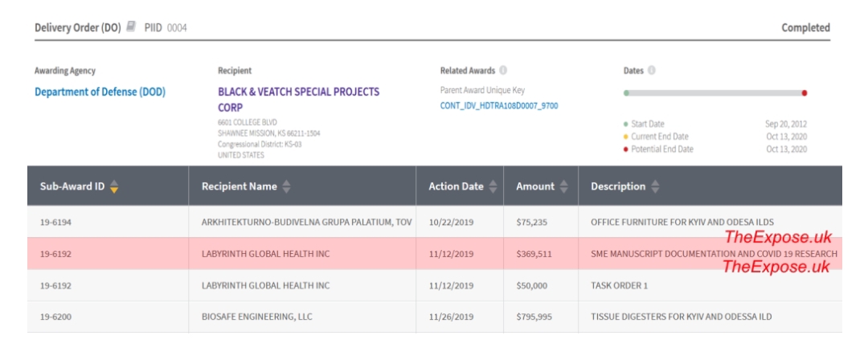Click Sep 20, 2012 start date value
The width and height of the screenshot is (868, 360).
click(x=786, y=124)
